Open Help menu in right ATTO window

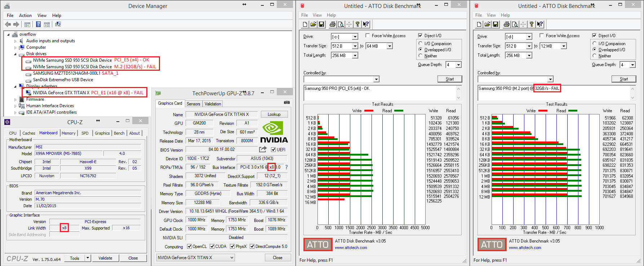point(505,15)
